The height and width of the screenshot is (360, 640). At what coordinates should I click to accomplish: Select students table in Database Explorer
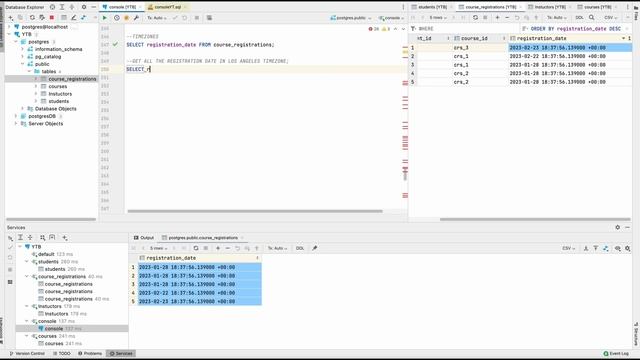click(x=59, y=101)
